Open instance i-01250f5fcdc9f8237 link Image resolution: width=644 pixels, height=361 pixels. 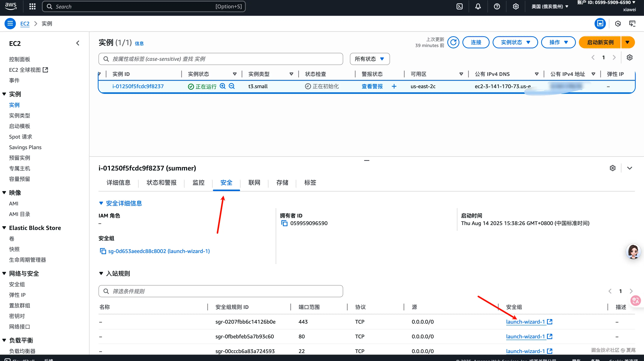point(138,86)
